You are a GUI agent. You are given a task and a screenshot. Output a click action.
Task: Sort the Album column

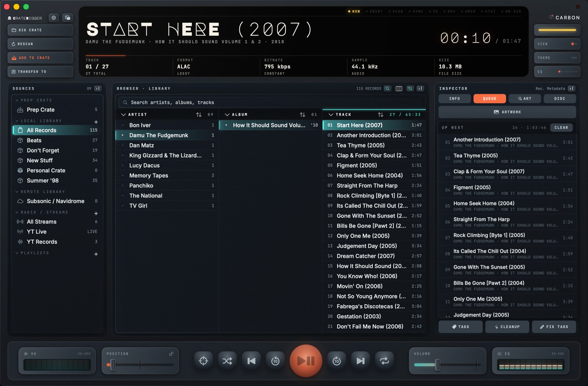[x=303, y=115]
